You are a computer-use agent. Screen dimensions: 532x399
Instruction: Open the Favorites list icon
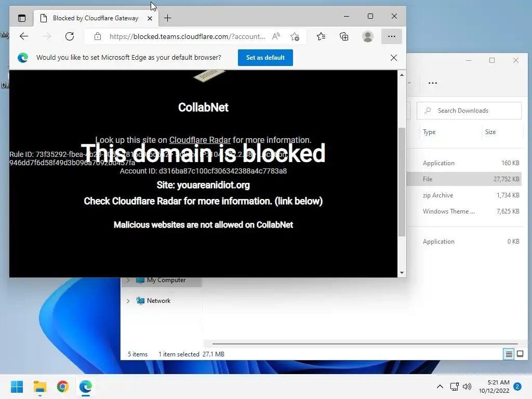[321, 36]
